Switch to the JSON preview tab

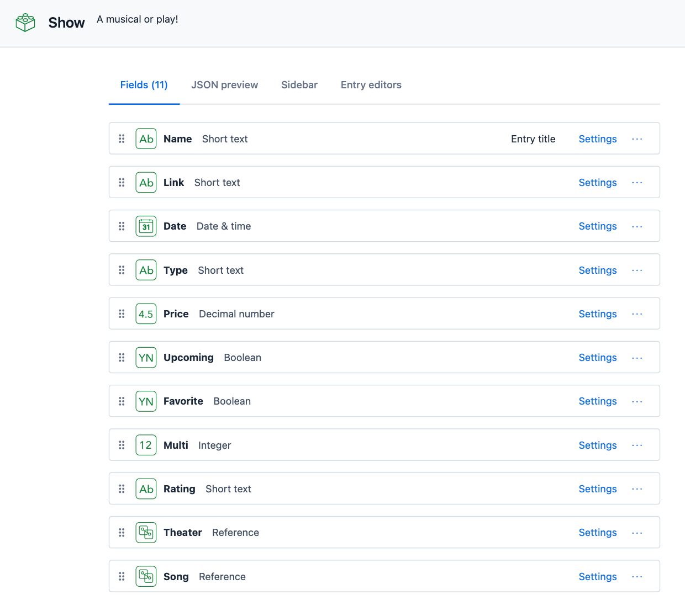click(224, 84)
